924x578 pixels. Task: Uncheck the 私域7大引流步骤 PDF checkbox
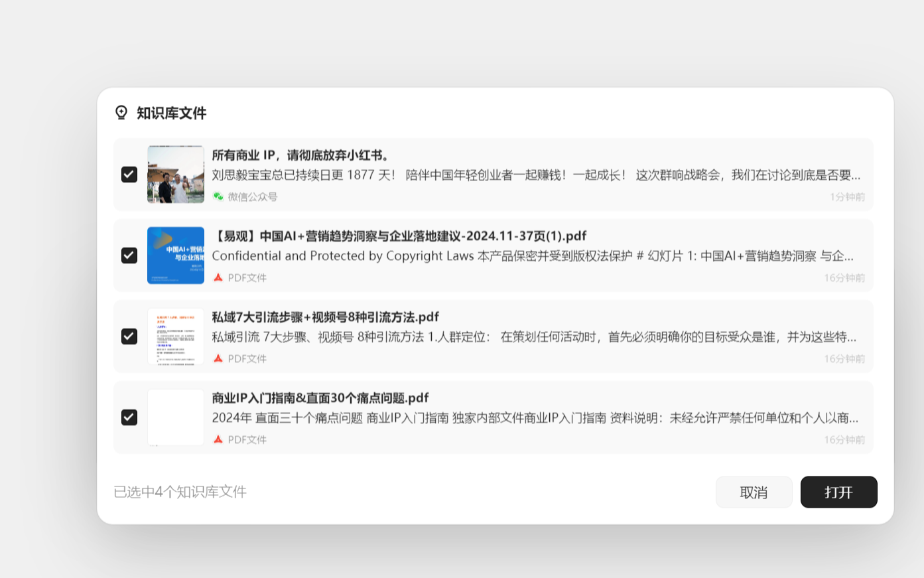[129, 336]
